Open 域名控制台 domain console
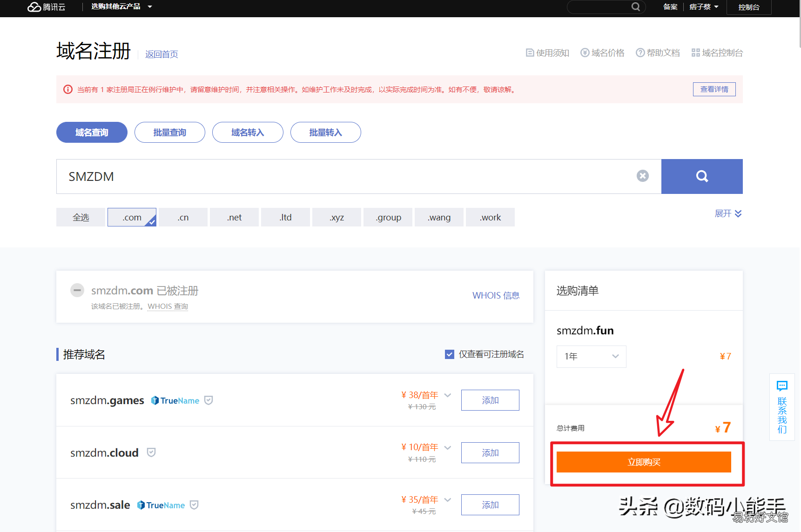Screen dimensions: 801x532 click(x=717, y=53)
